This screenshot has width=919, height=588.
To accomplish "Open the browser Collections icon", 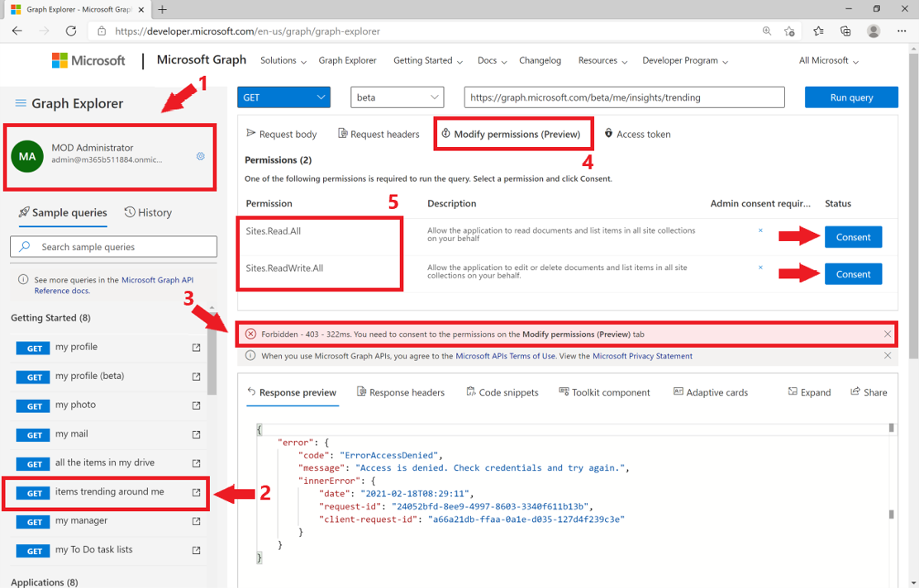I will (845, 31).
